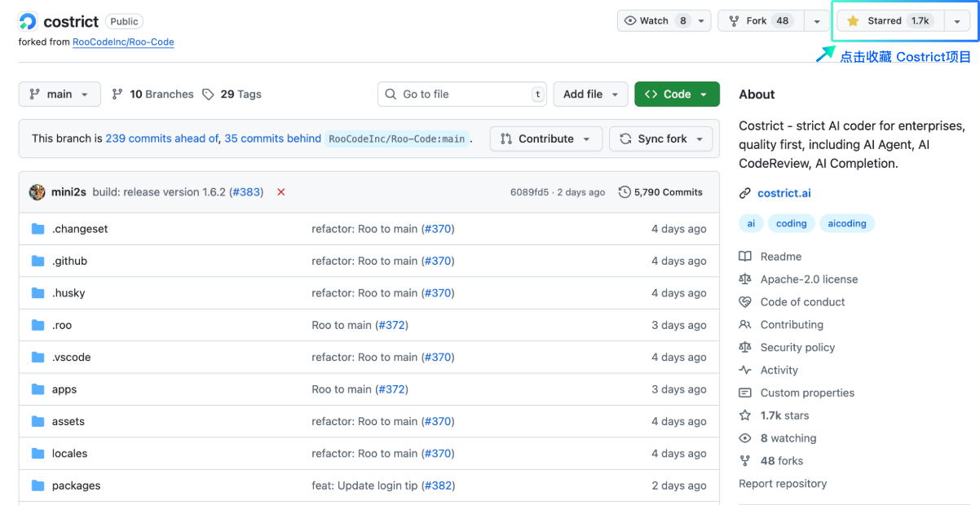Expand the main branch selector
The image size is (980, 505).
click(x=60, y=94)
